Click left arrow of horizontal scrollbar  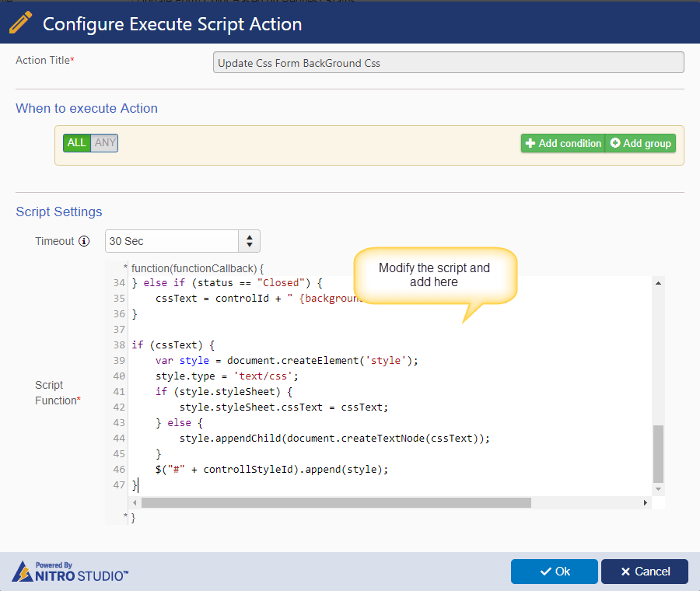click(135, 502)
